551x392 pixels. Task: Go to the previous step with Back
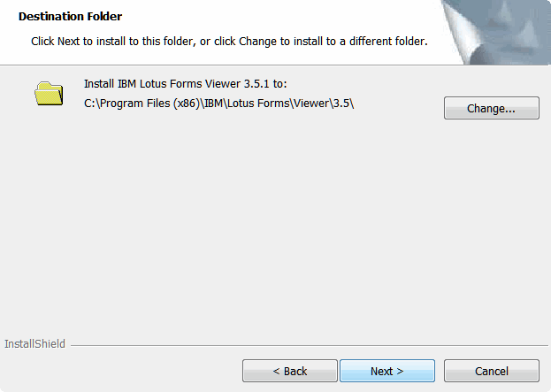click(290, 371)
